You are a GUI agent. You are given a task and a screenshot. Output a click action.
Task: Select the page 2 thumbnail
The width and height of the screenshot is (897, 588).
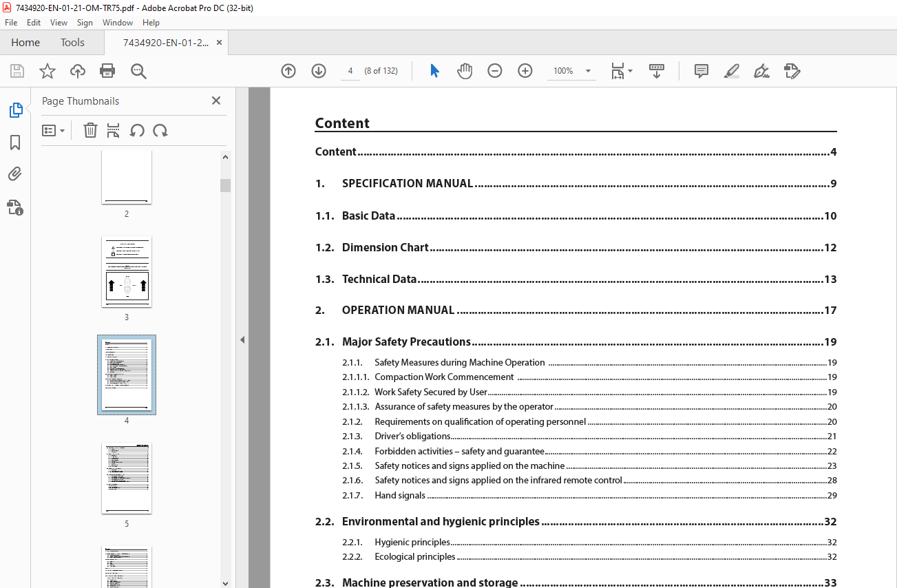(x=127, y=178)
